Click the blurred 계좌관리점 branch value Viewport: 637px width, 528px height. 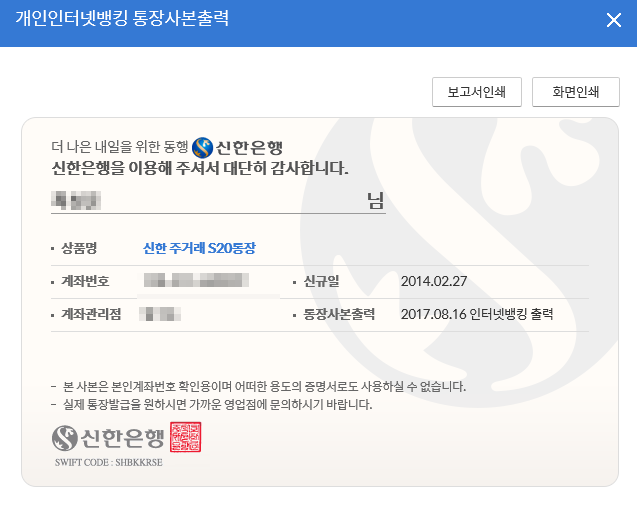pyautogui.click(x=160, y=314)
